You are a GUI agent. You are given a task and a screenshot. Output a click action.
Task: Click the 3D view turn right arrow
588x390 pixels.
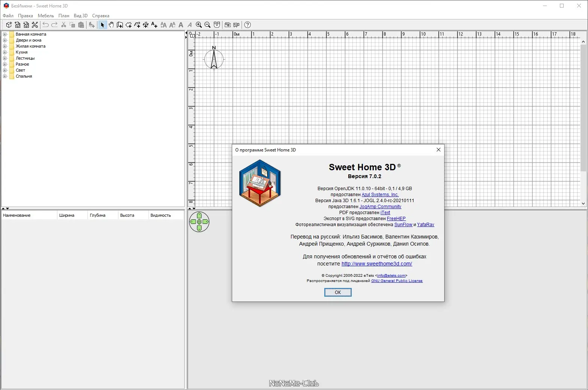206,222
